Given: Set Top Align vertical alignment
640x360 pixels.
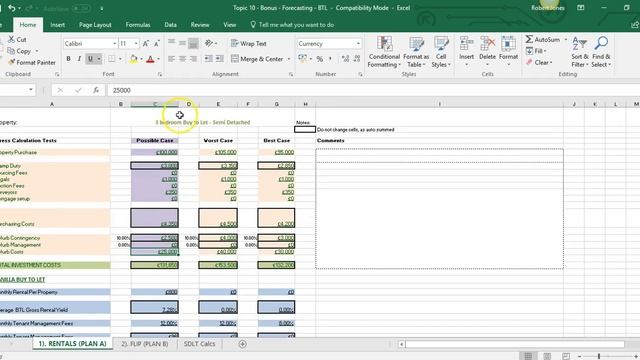Looking at the screenshot, I should coord(171,42).
